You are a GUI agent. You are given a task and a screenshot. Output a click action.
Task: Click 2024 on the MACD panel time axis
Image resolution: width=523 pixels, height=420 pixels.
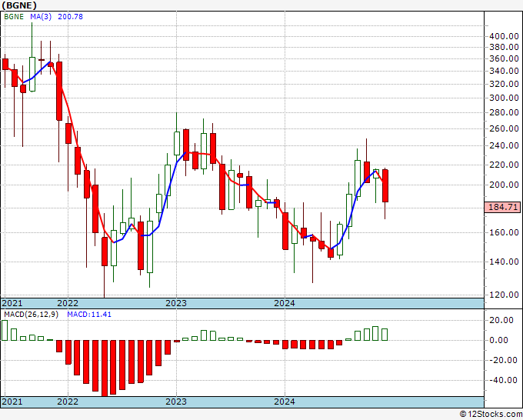(285, 402)
